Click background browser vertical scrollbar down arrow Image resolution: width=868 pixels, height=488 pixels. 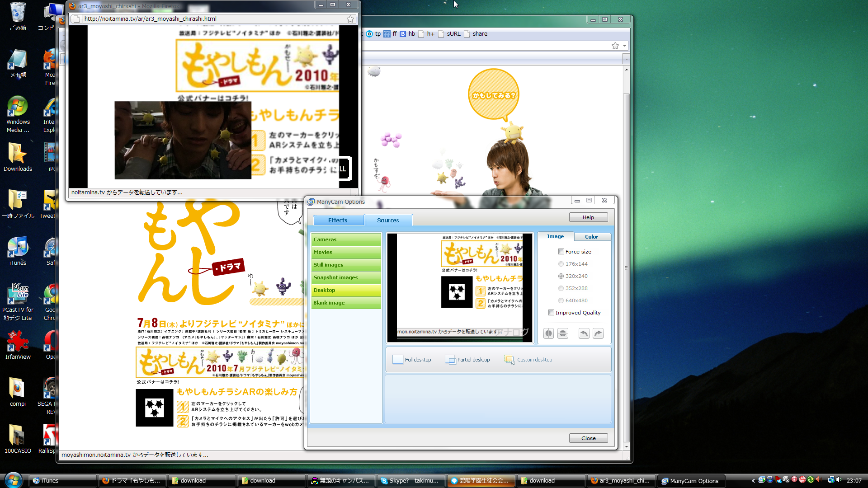pos(626,446)
